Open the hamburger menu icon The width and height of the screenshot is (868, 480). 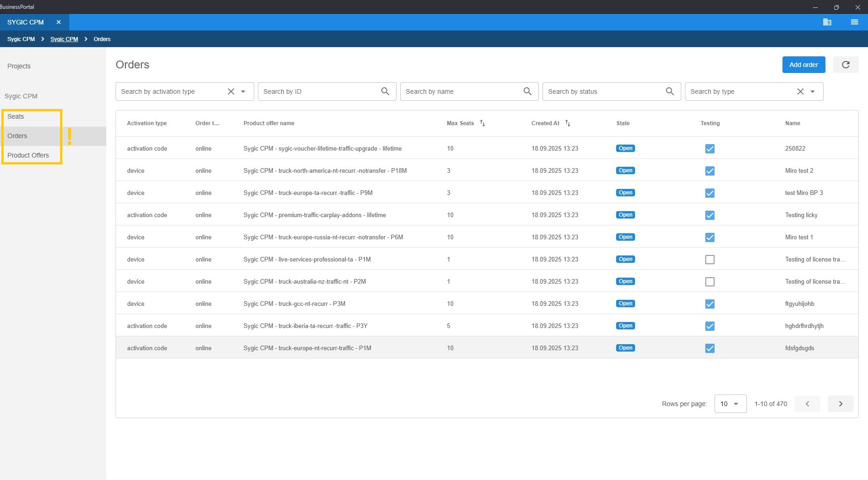(x=854, y=22)
